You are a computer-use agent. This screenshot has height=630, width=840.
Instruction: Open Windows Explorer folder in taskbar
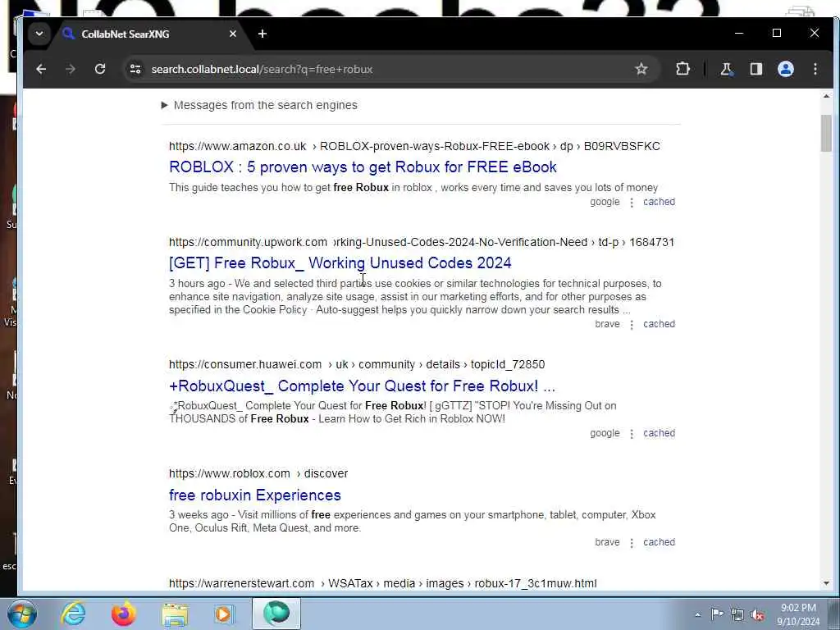[x=175, y=614]
